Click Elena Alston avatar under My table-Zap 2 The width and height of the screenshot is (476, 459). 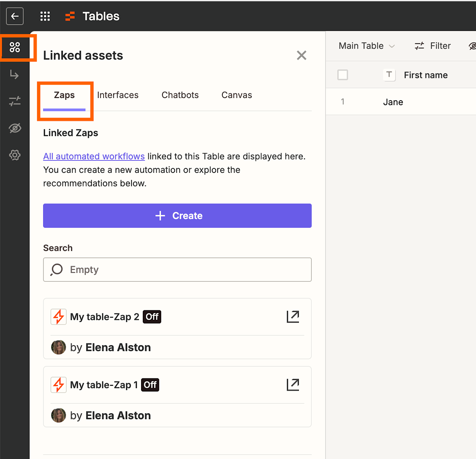click(58, 347)
